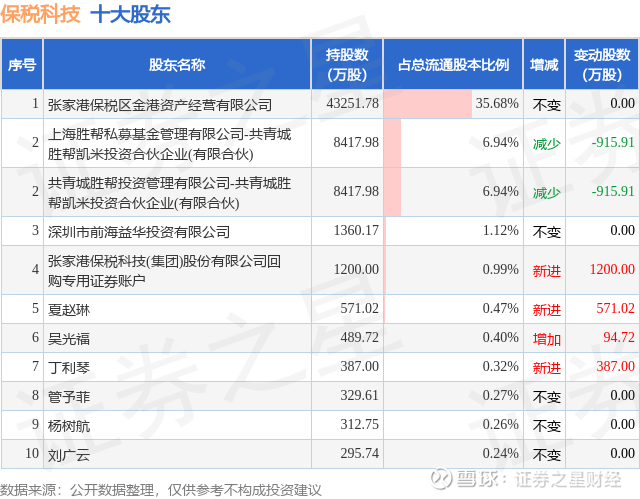Click the 489.72 shares value

pos(360,337)
